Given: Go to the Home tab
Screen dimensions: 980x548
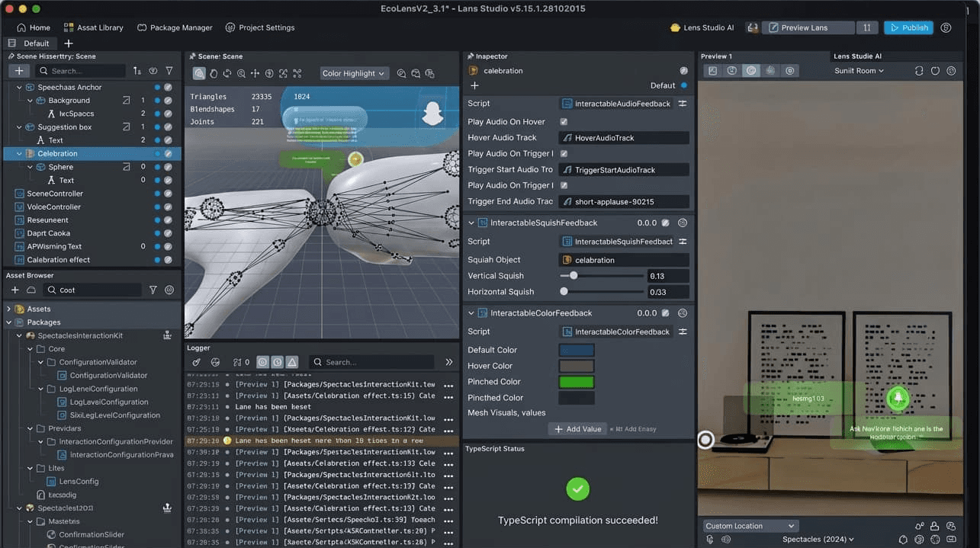Looking at the screenshot, I should click(x=32, y=27).
